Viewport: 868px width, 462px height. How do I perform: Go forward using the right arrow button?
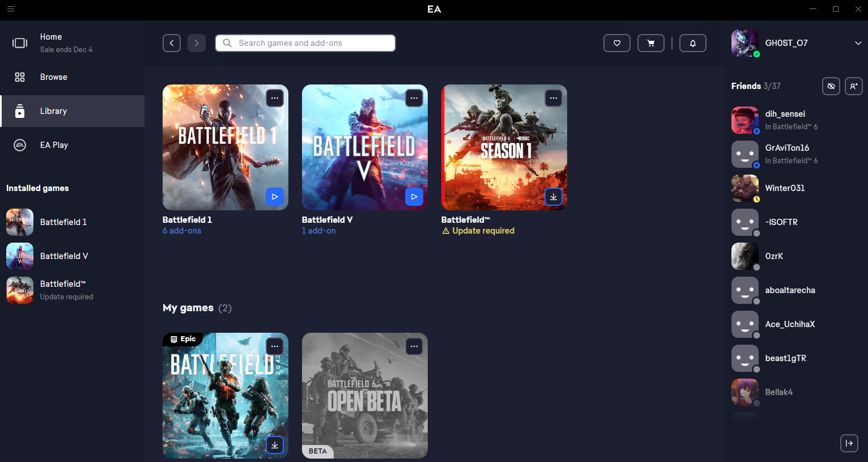[x=197, y=43]
